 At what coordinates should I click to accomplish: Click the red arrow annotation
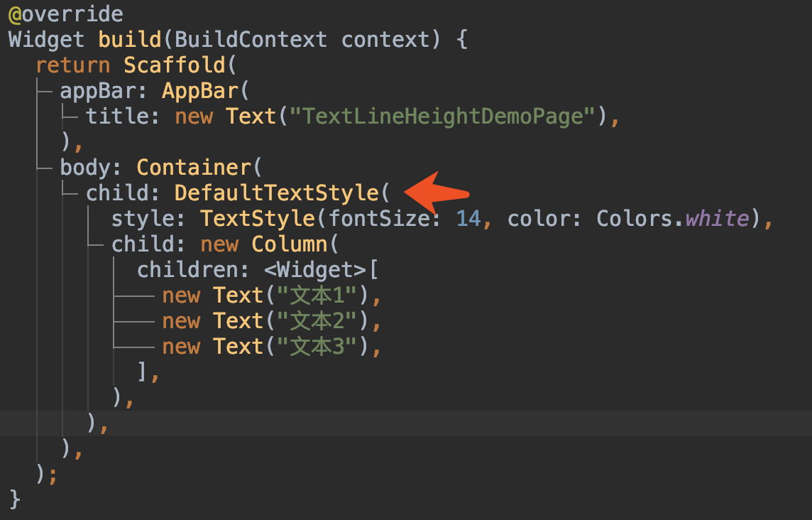coord(436,193)
